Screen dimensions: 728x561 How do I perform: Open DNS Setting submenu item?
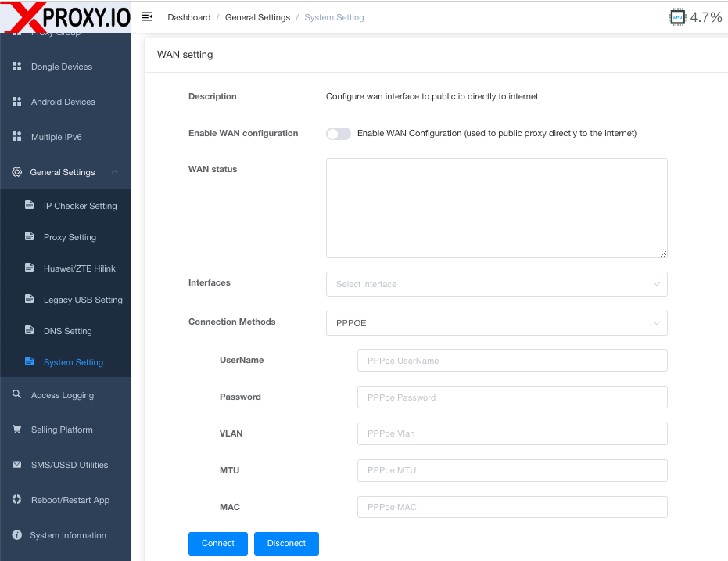66,331
